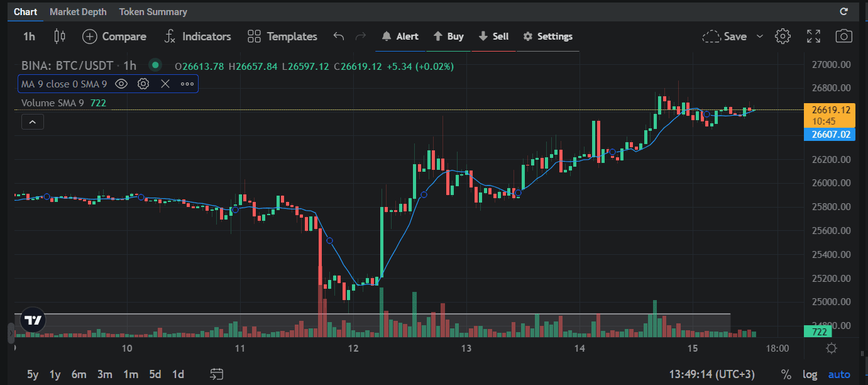The height and width of the screenshot is (385, 868).
Task: Open fullscreen mode for the chart
Action: click(813, 36)
